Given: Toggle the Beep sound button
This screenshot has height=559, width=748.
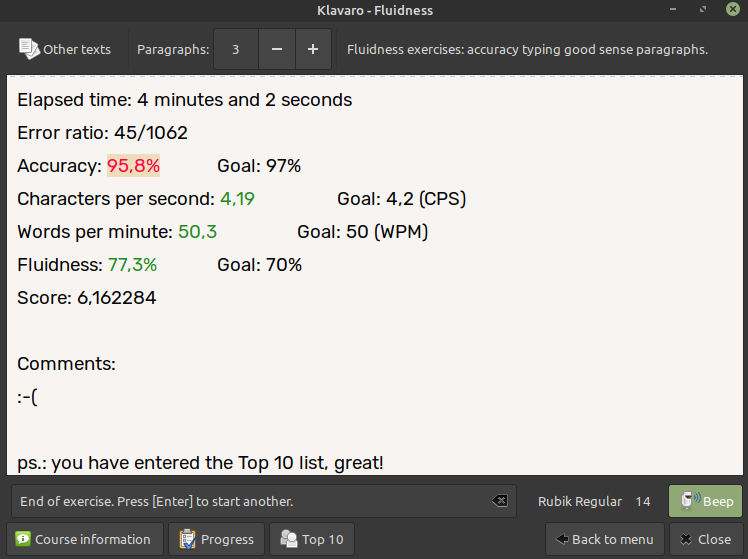Looking at the screenshot, I should 706,501.
